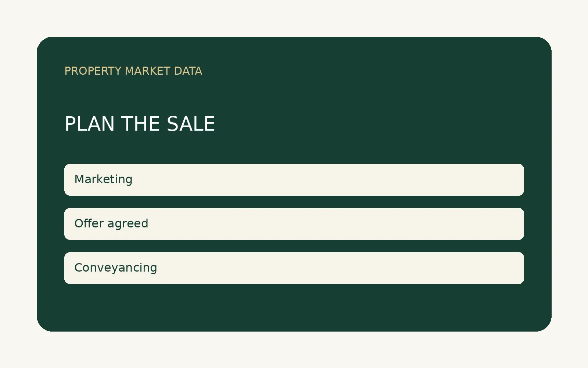This screenshot has height=368, width=588.
Task: Activate the cream Offer agreed bar
Action: (294, 224)
